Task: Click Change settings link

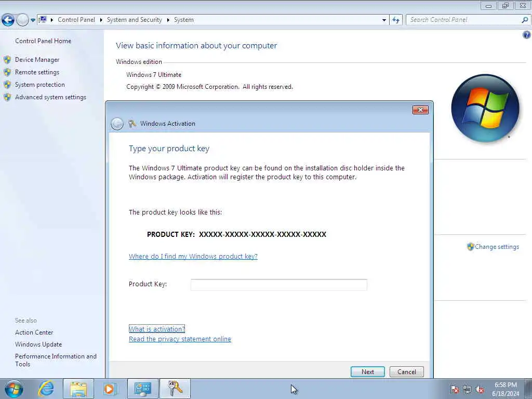Action: coord(497,247)
